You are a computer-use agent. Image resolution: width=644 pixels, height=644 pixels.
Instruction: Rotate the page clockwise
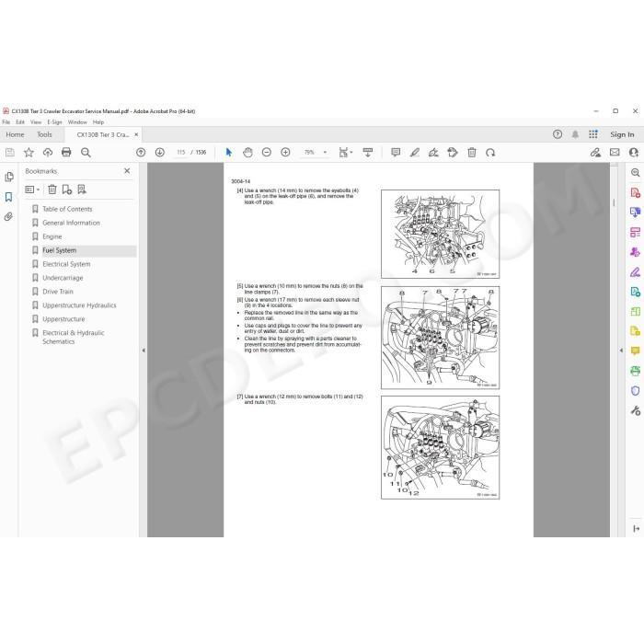coord(490,153)
